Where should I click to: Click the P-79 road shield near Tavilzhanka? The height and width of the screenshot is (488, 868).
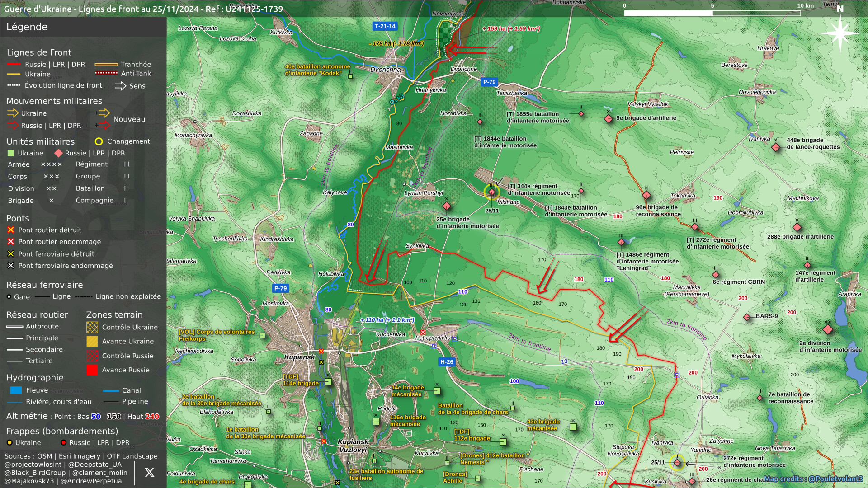click(x=489, y=82)
